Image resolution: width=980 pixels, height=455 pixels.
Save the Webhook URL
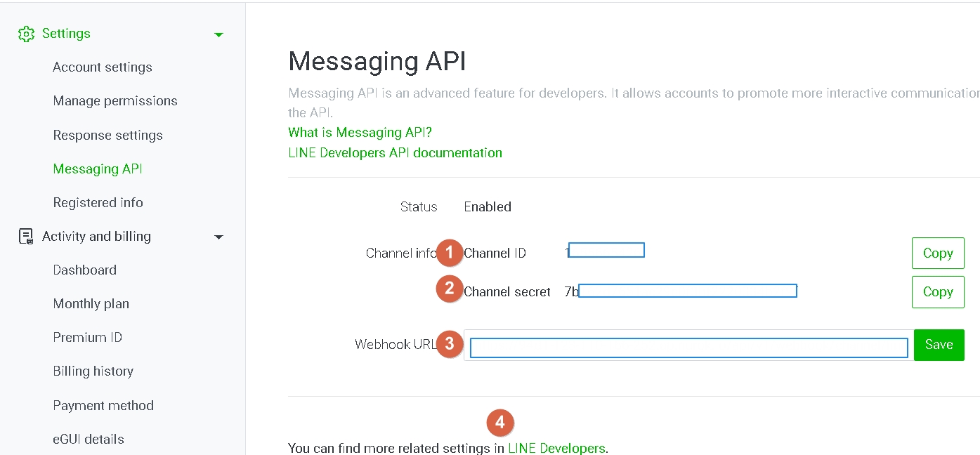click(939, 345)
